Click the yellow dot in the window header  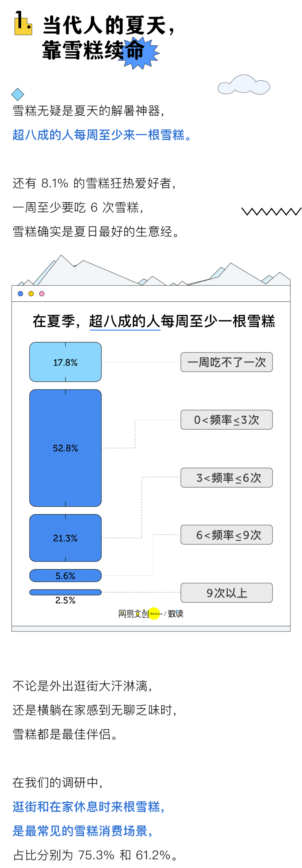click(x=31, y=293)
